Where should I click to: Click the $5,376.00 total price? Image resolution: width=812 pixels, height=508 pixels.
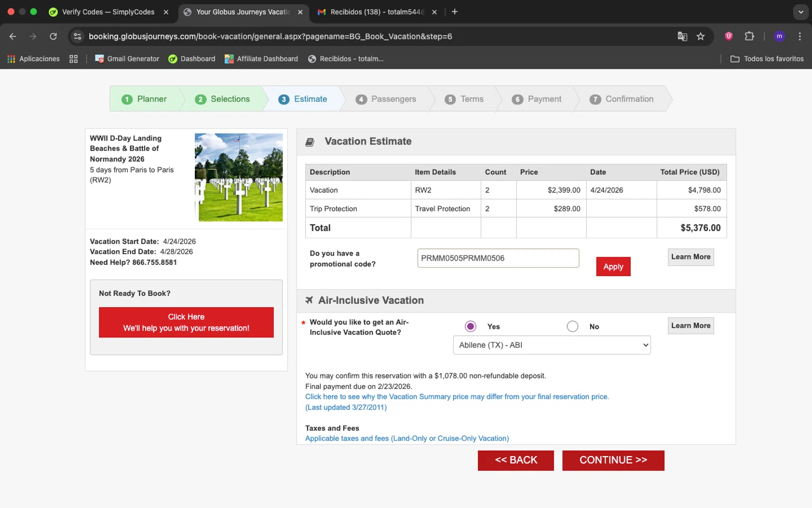click(700, 228)
